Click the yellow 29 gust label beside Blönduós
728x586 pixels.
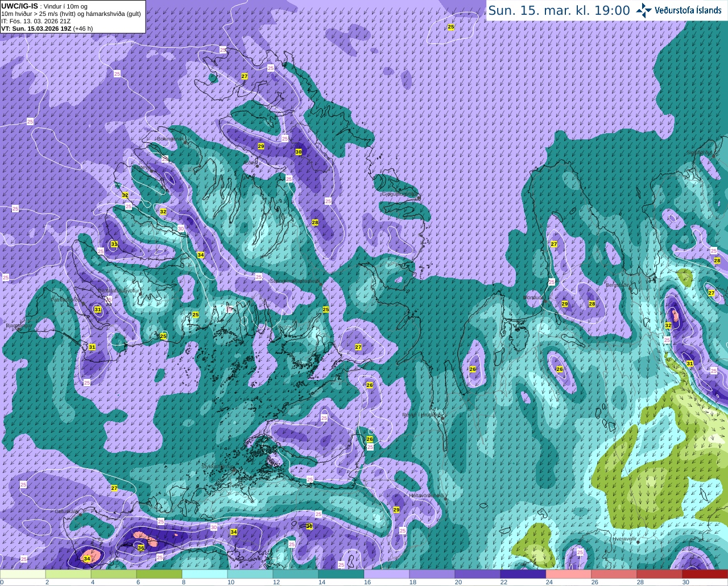(565, 304)
